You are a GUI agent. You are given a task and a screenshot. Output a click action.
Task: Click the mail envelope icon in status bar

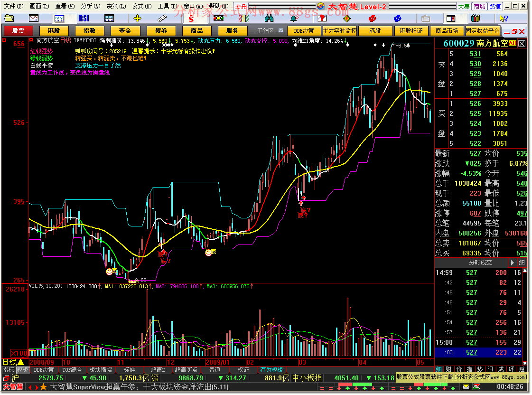(466, 387)
